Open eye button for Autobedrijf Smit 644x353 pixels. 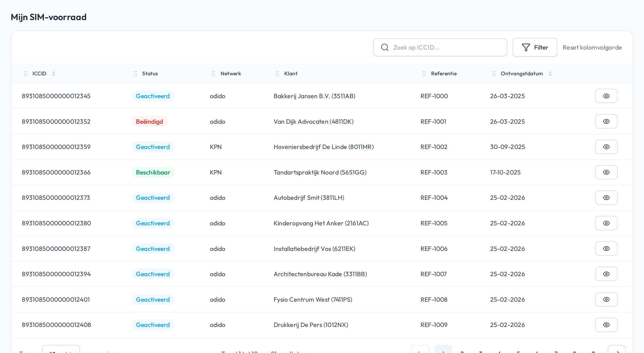click(606, 198)
